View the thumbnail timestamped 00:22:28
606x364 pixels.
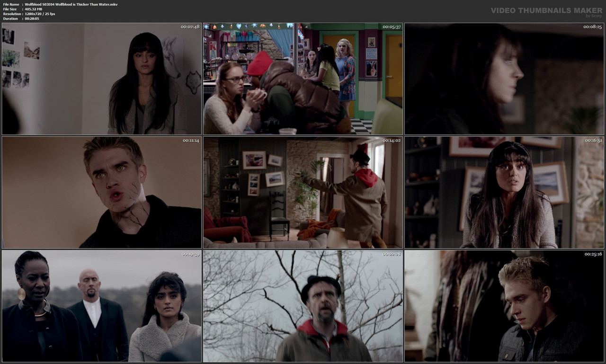303,306
